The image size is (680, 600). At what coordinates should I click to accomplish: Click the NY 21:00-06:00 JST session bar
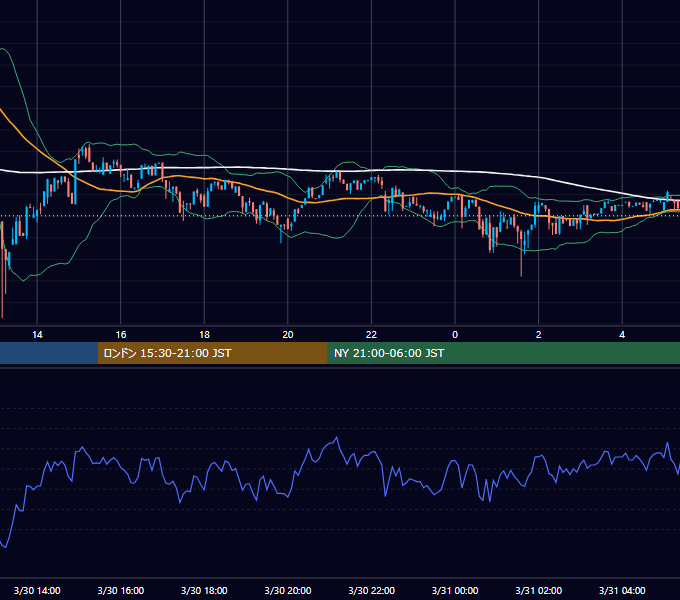point(503,353)
